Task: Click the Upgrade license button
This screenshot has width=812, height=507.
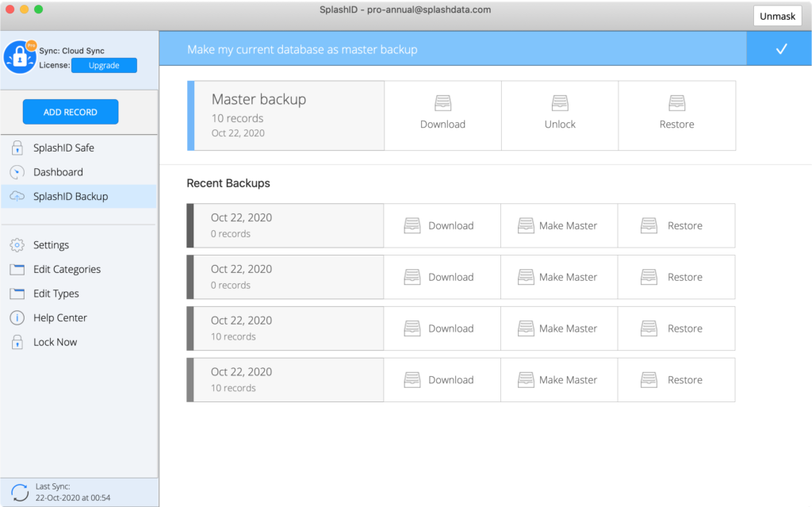Action: coord(104,66)
